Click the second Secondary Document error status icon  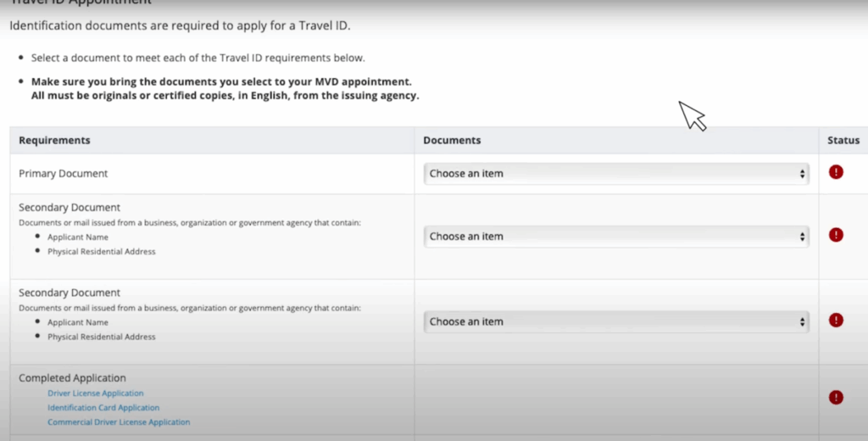click(x=836, y=321)
